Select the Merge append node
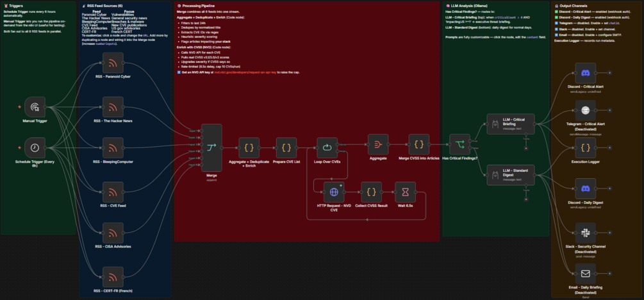Screen dimensions: 644x300 click(211, 147)
